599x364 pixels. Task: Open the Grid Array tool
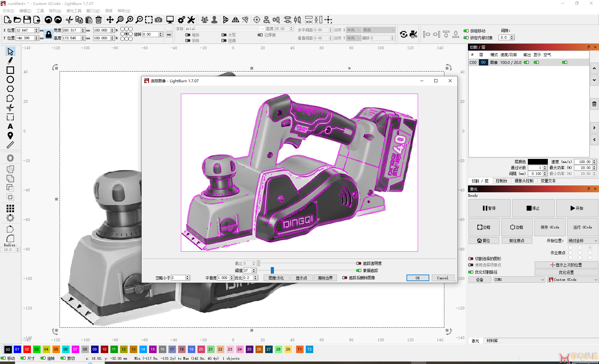pos(10,208)
